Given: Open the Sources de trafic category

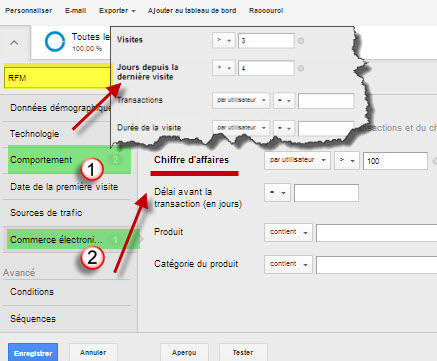Looking at the screenshot, I should (x=46, y=213).
